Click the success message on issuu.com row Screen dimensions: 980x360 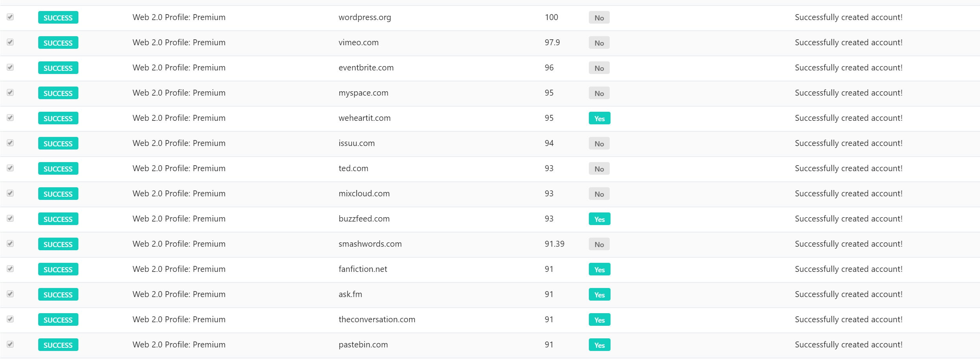point(848,143)
